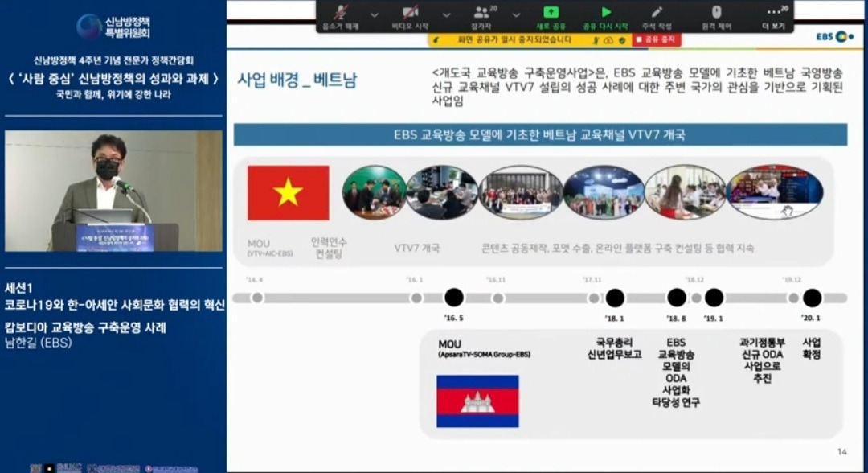Image resolution: width=868 pixels, height=473 pixels.
Task: Click the MOU (ApsaraTV-SOMA Group-EBS) label
Action: tap(484, 348)
